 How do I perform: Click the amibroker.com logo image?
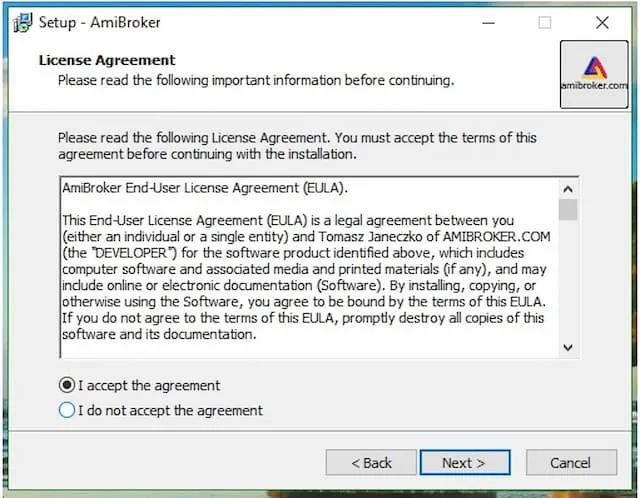point(594,73)
